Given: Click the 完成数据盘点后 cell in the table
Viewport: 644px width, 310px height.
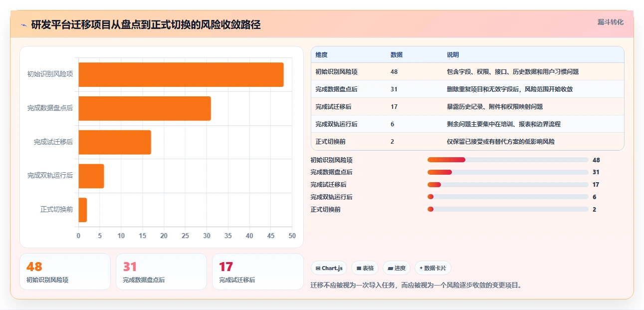Looking at the screenshot, I should point(337,89).
